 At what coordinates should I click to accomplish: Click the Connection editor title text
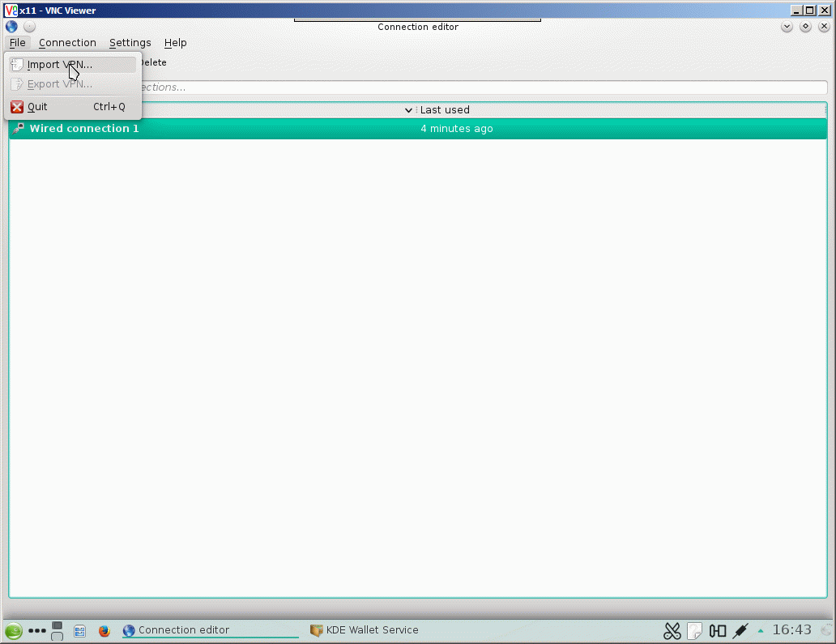(418, 27)
